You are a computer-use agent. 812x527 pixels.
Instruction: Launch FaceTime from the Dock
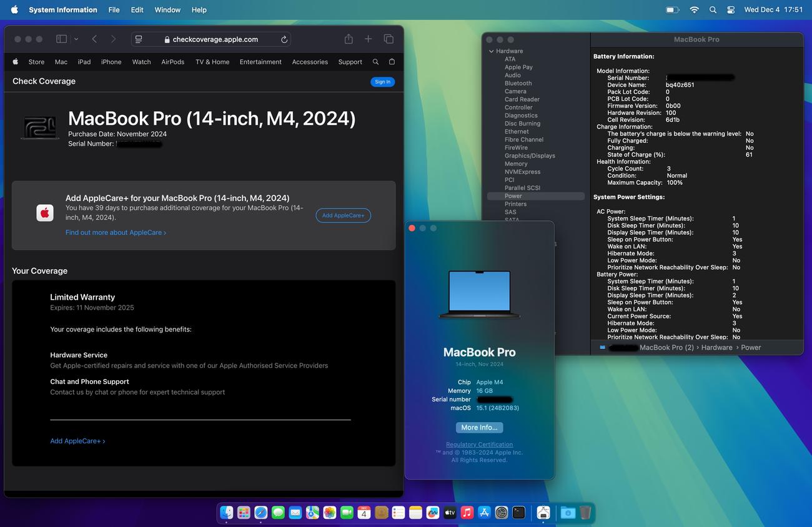click(347, 513)
